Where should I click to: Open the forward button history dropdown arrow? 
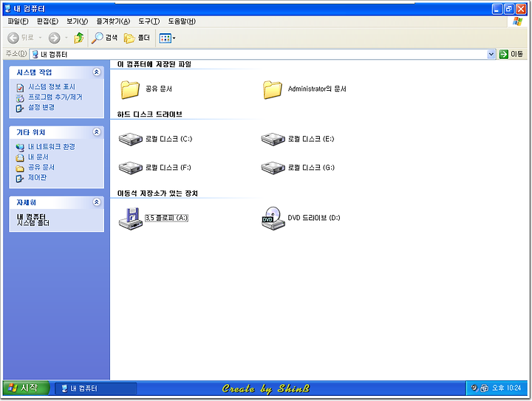[66, 38]
